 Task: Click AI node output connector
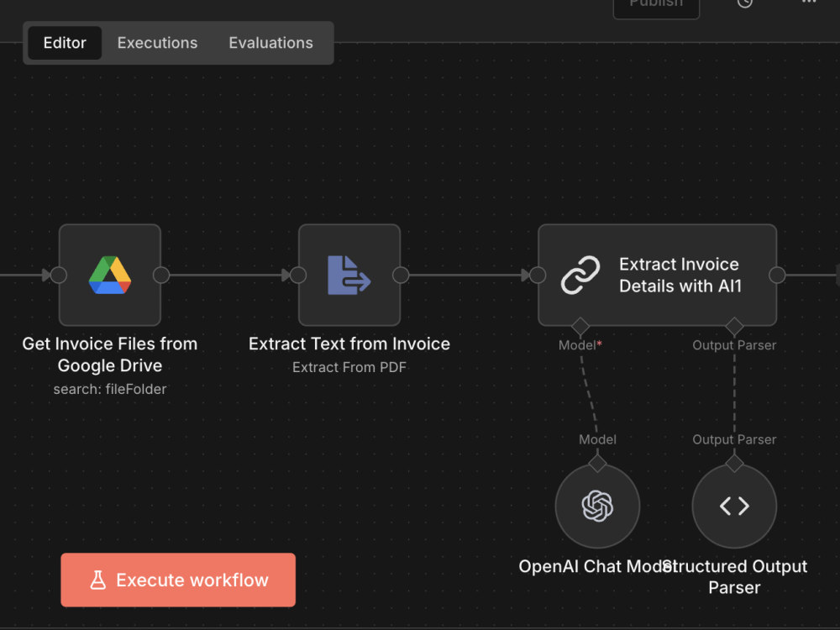click(777, 276)
